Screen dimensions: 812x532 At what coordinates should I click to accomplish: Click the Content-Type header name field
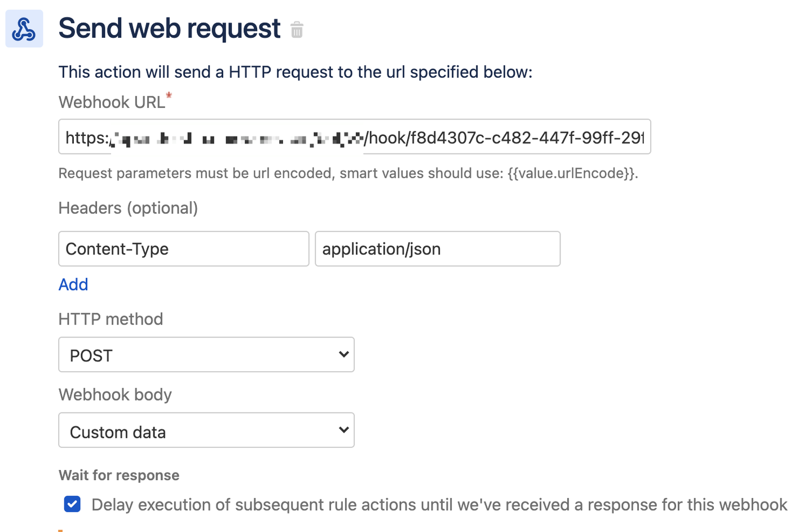tap(183, 249)
